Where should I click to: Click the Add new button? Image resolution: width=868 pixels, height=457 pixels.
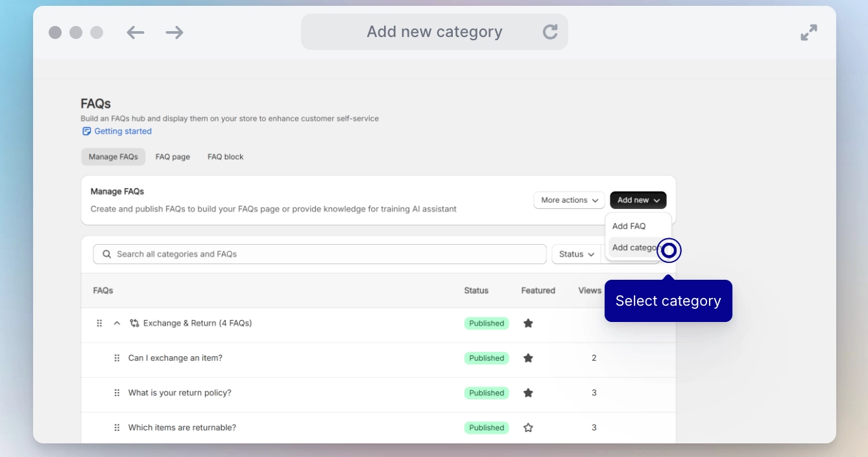pyautogui.click(x=638, y=200)
